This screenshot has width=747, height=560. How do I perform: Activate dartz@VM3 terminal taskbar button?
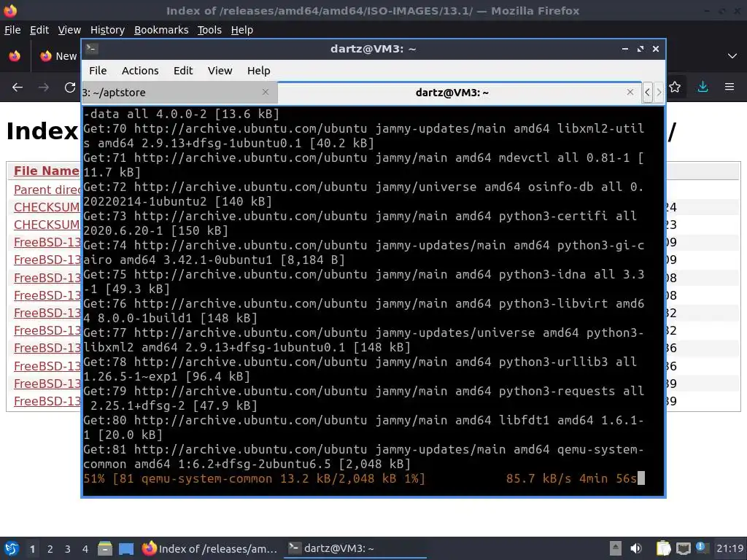(x=355, y=548)
